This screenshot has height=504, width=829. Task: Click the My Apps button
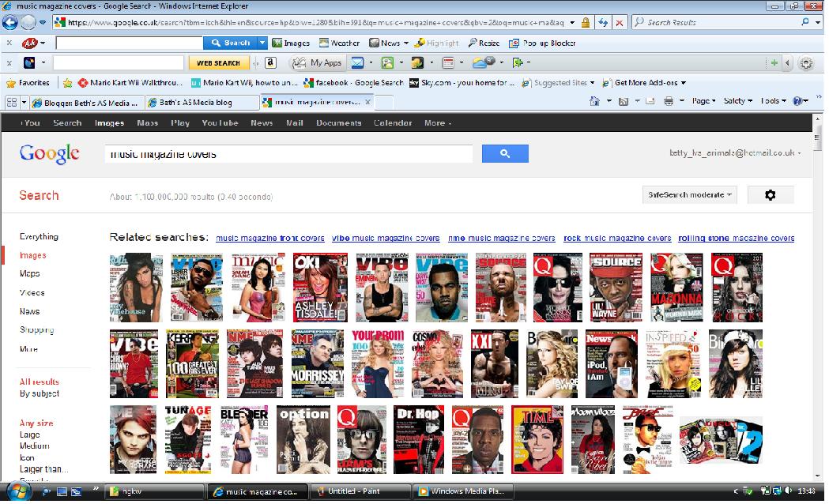(x=317, y=62)
